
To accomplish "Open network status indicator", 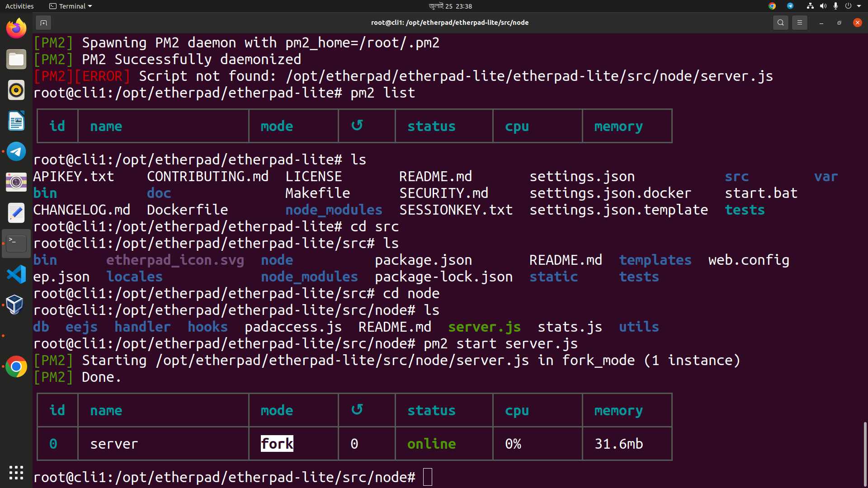I will click(810, 6).
